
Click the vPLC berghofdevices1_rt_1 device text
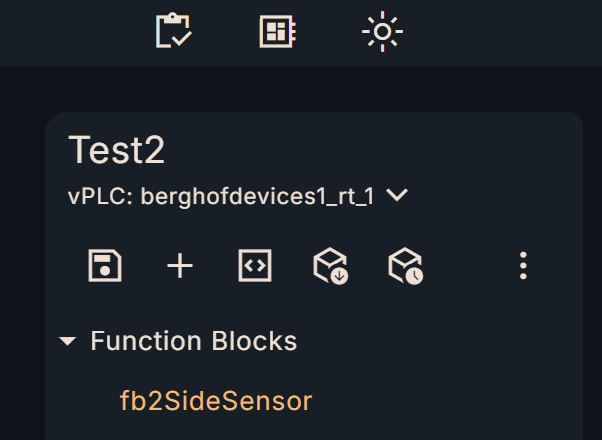[x=256, y=196]
